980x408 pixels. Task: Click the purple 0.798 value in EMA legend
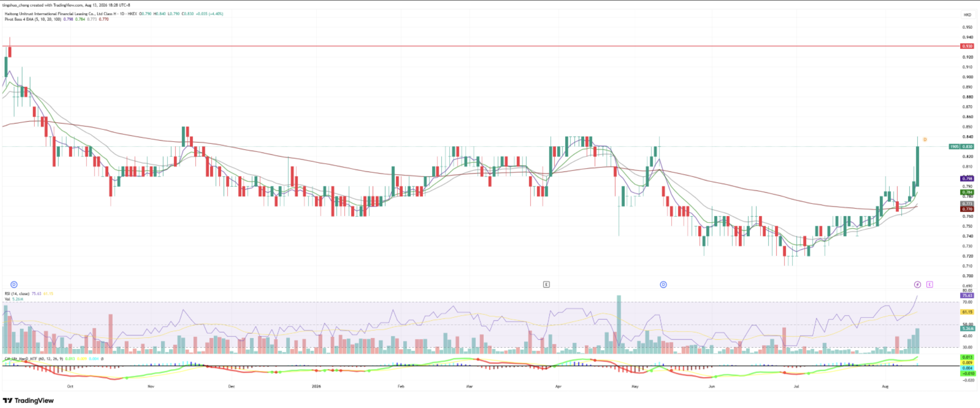(x=68, y=19)
